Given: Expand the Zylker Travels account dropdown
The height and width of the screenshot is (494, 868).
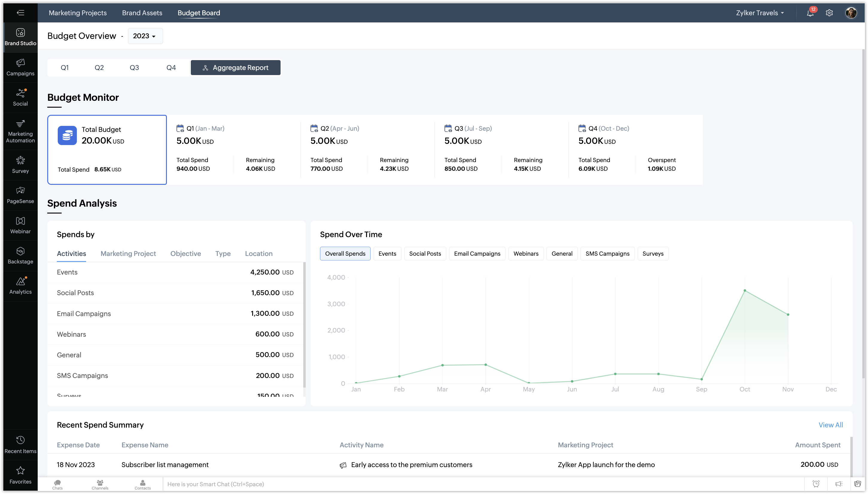Looking at the screenshot, I should 760,13.
